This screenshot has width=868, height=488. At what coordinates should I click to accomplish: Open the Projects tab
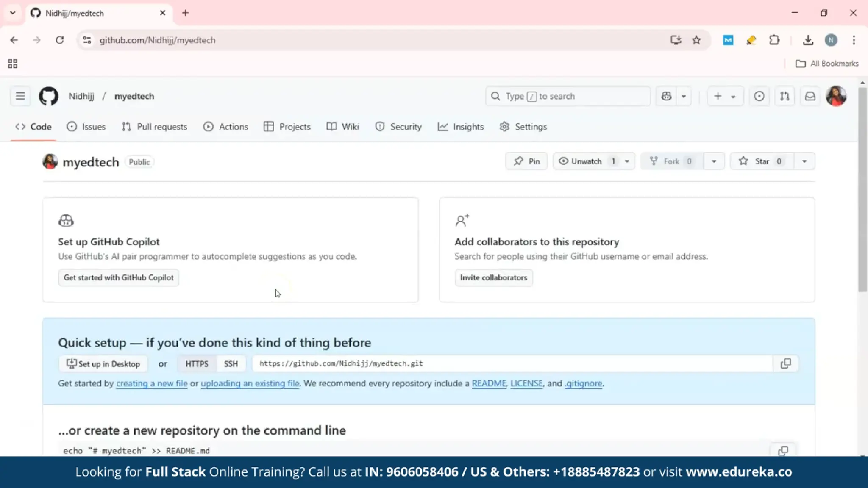click(287, 127)
